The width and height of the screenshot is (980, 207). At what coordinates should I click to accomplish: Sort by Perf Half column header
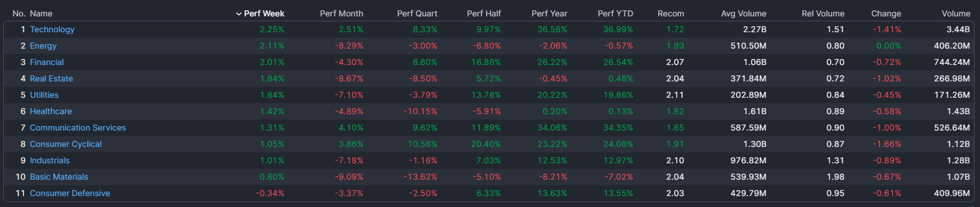(x=484, y=14)
